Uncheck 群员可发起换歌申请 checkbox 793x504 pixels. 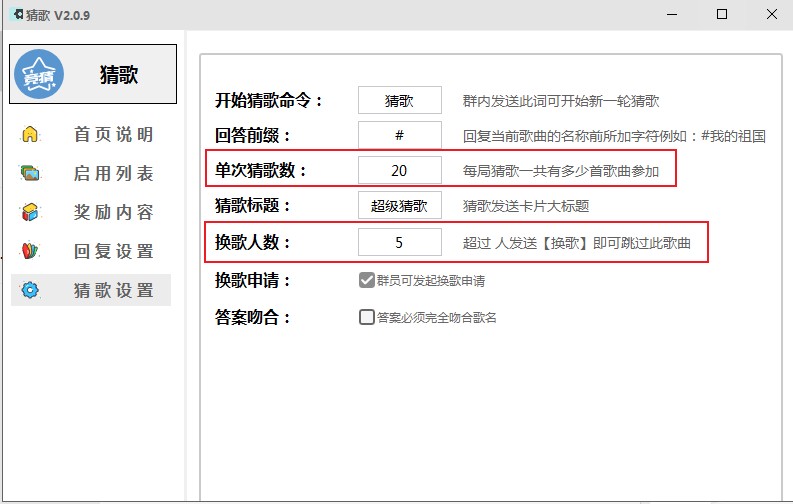[367, 280]
